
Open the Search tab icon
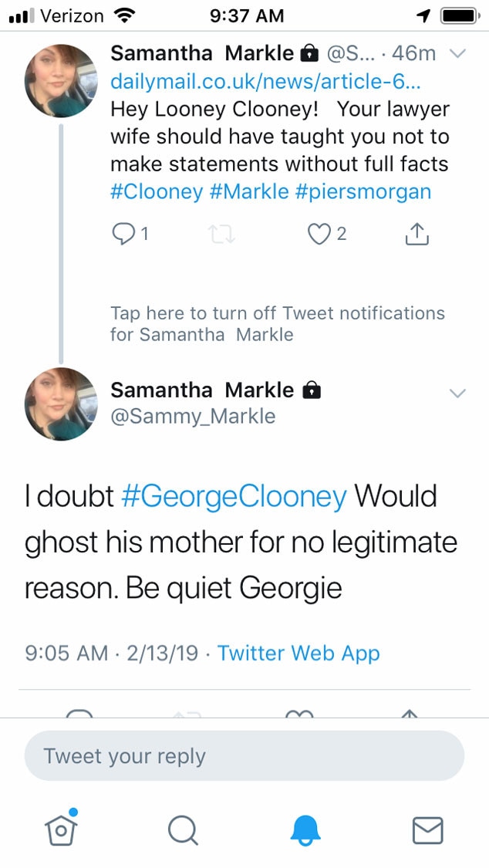pos(182,830)
